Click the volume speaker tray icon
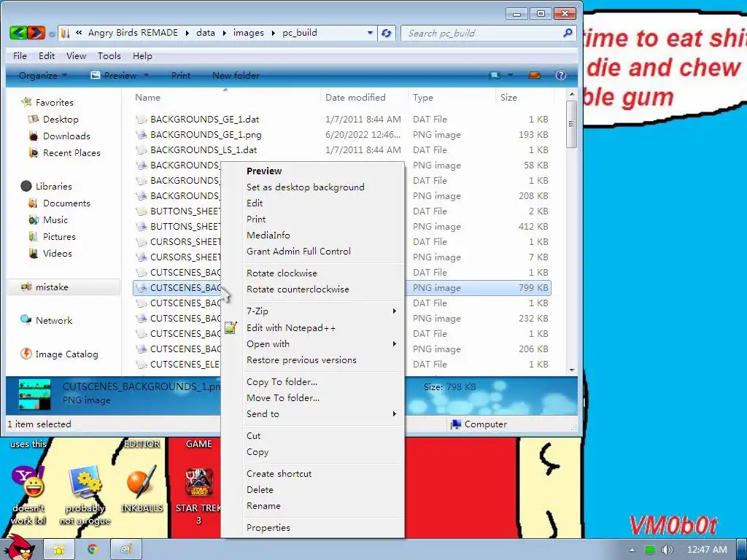The image size is (747, 560). (x=667, y=550)
